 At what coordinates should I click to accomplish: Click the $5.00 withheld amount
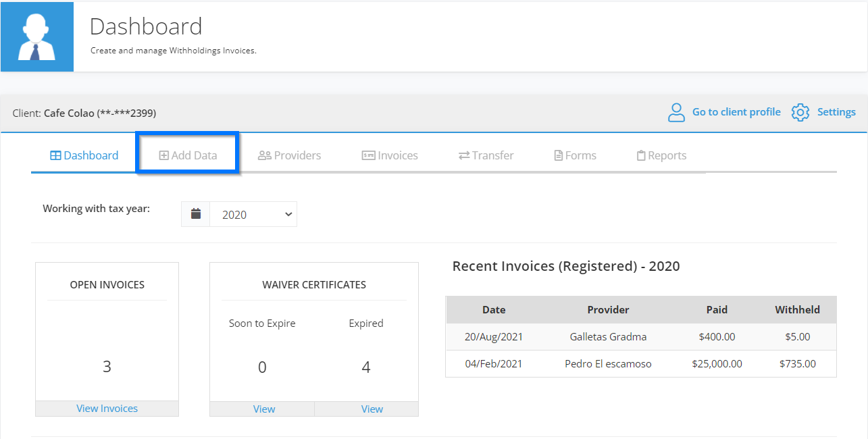click(x=797, y=336)
